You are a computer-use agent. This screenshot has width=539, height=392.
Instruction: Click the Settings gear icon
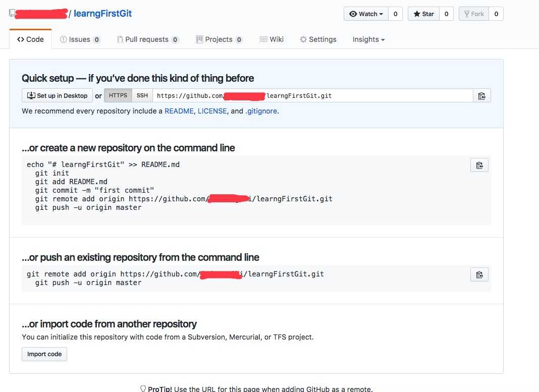(303, 39)
